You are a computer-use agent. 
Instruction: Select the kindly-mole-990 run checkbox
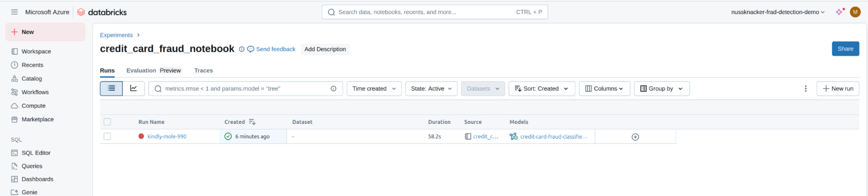[x=107, y=136]
